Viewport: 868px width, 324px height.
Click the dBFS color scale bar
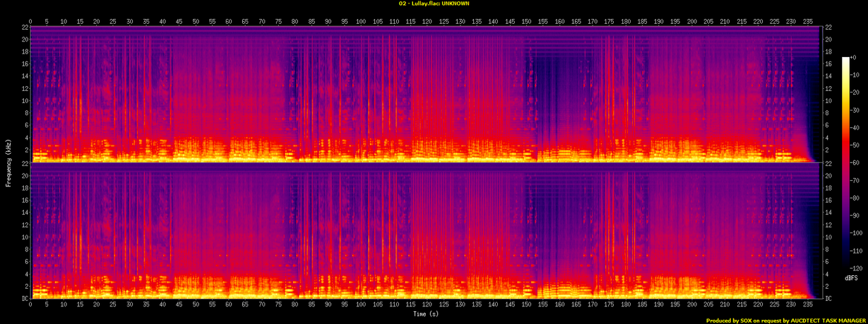pos(846,163)
